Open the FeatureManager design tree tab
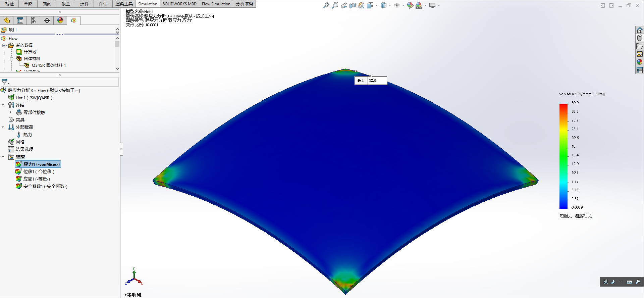Viewport: 644px width, 298px height. click(x=7, y=20)
